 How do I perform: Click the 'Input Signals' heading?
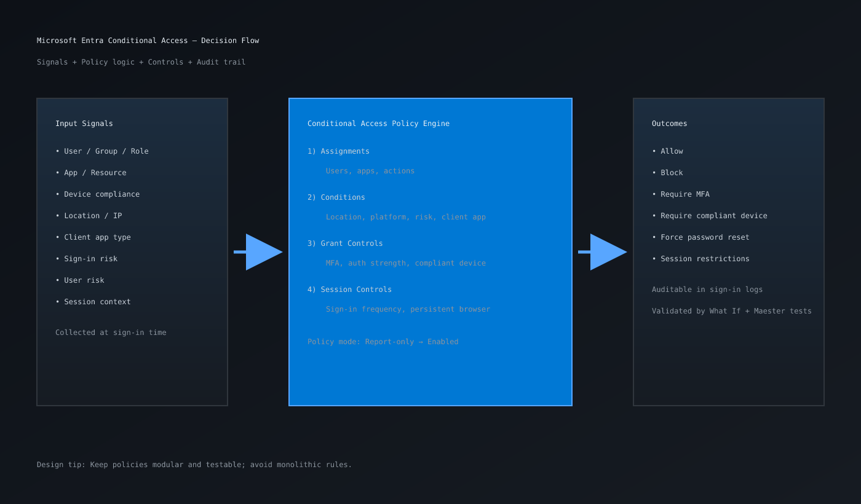tap(84, 124)
